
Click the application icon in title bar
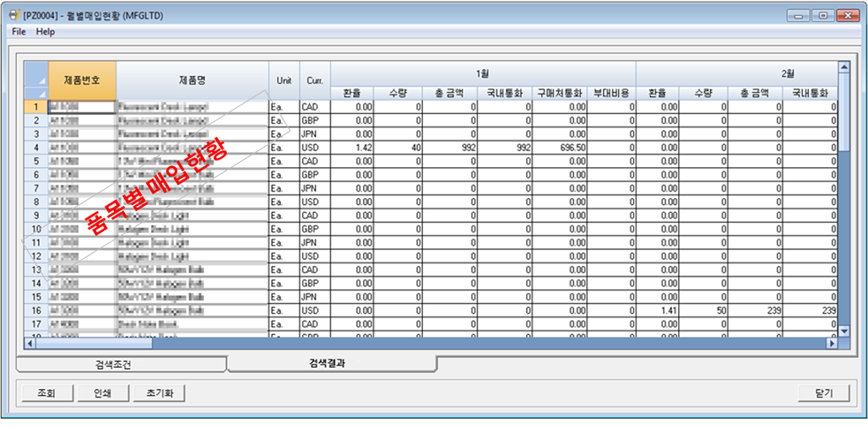click(15, 15)
